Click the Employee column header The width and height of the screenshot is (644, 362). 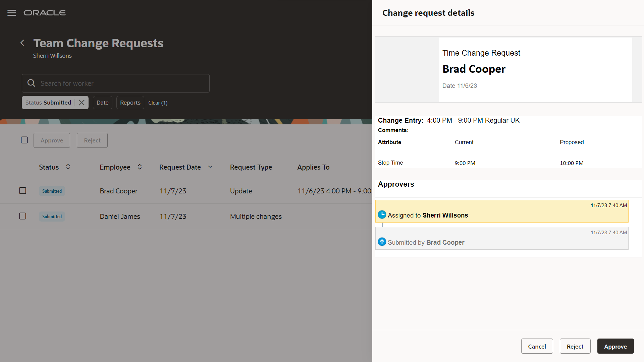tap(115, 167)
